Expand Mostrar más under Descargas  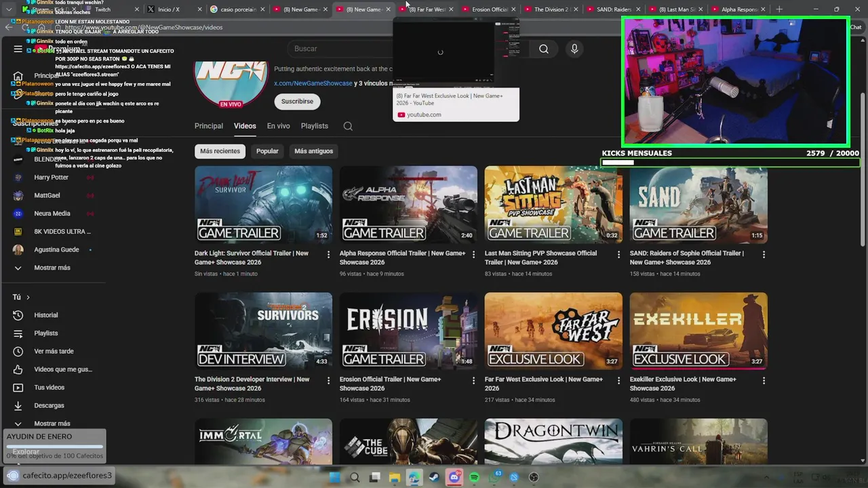point(53,424)
